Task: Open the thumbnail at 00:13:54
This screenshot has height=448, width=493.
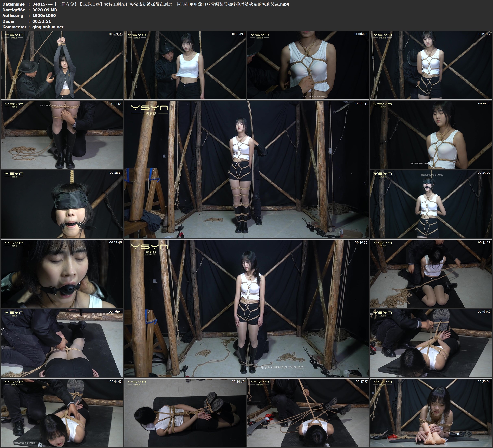Action: tap(62, 134)
